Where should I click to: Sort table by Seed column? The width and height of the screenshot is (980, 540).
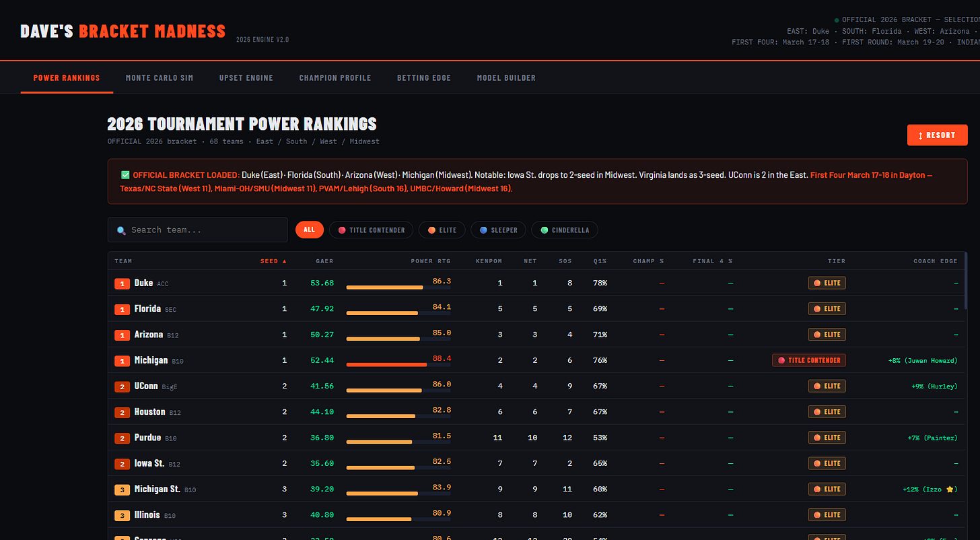coord(273,261)
